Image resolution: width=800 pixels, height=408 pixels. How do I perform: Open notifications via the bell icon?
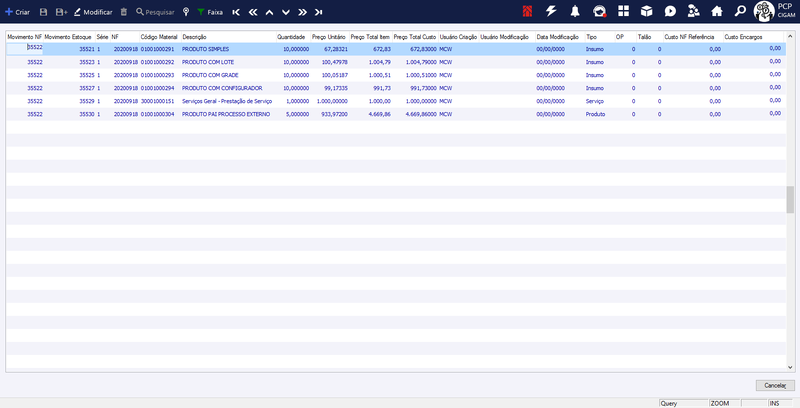coord(575,11)
